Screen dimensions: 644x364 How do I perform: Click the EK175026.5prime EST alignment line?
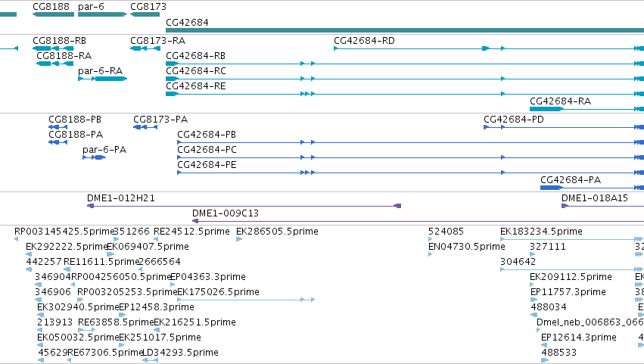coord(246,300)
